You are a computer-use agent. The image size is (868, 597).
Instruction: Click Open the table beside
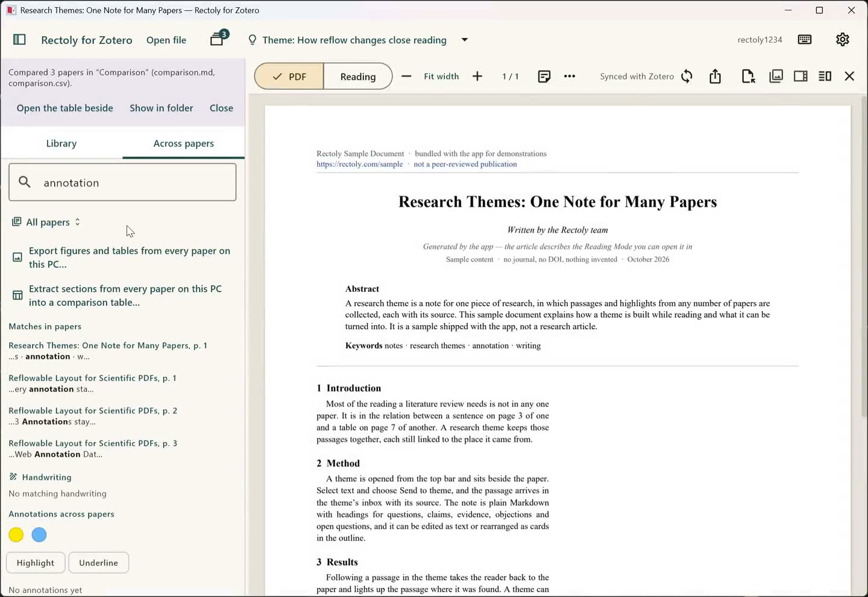(x=65, y=108)
